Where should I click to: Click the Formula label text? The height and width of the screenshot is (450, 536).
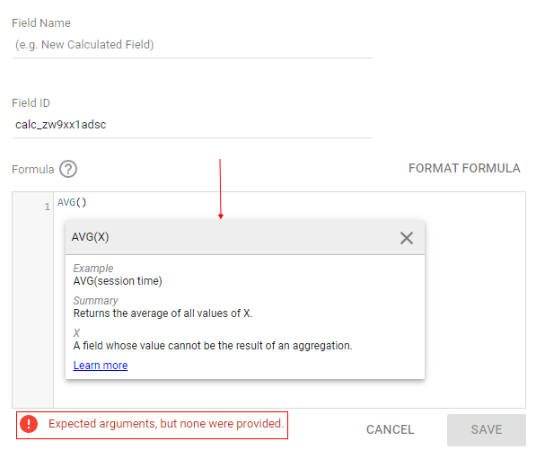pyautogui.click(x=33, y=169)
